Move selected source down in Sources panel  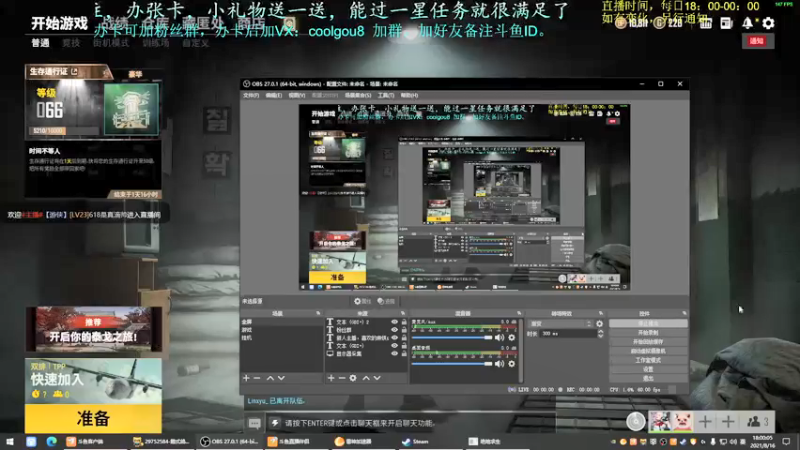pos(377,378)
